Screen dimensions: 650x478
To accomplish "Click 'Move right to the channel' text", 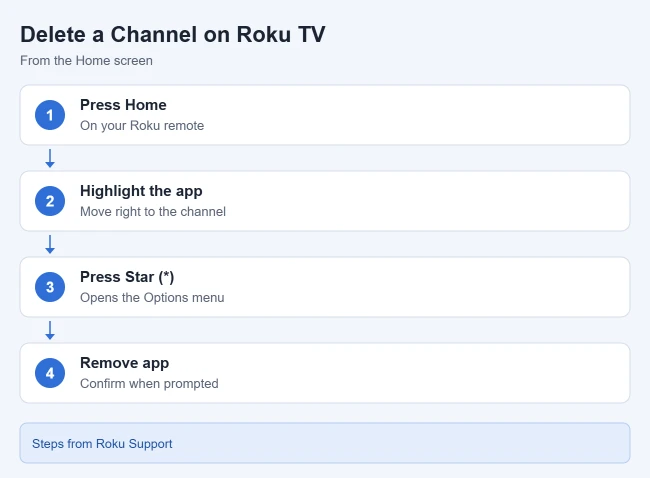I will click(x=153, y=212).
